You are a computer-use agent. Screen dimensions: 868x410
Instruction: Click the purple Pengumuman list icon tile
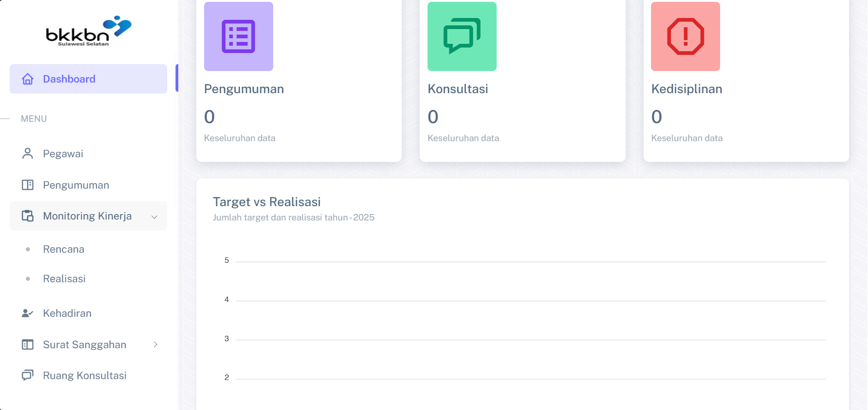238,36
